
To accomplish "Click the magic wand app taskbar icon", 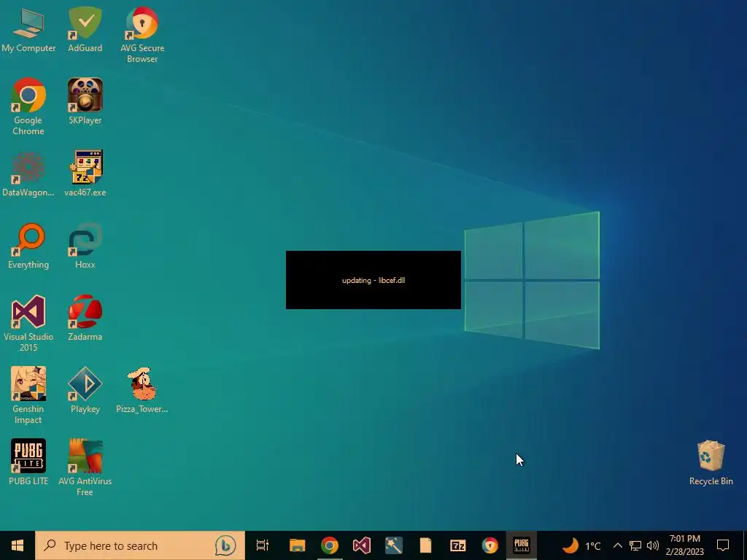I will 393,545.
